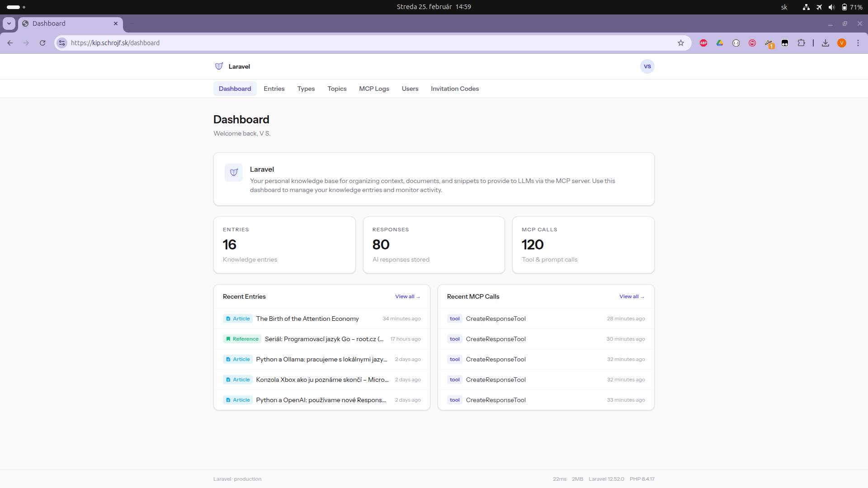The width and height of the screenshot is (868, 488).
Task: Click the Laravel 12.52.0 footer text
Action: coord(606,479)
